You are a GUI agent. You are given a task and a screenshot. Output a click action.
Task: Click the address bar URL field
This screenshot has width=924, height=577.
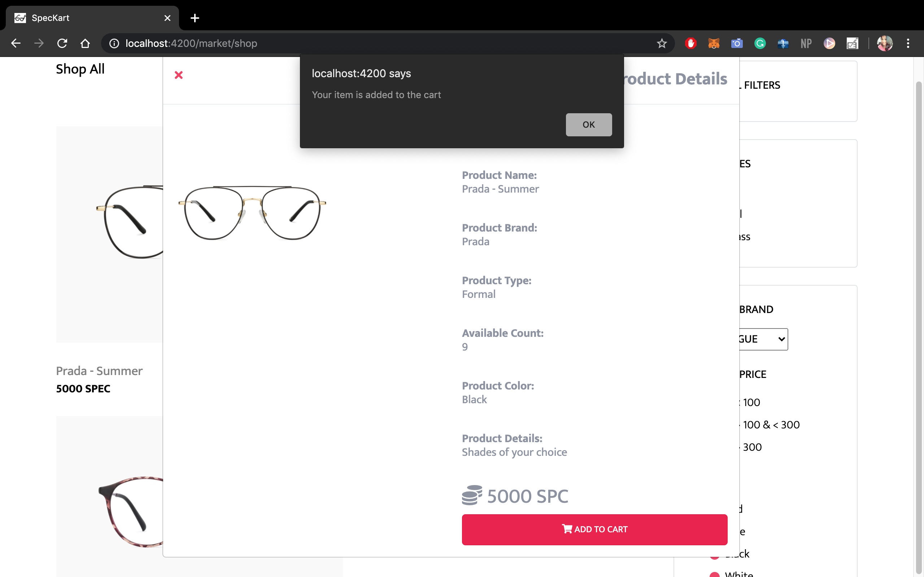point(344,44)
